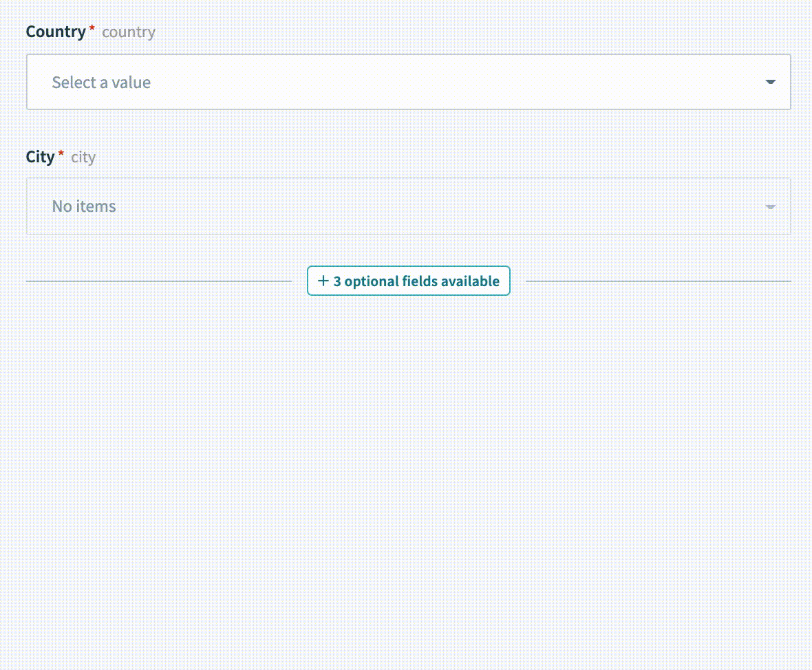Click the gray 'country' field key text

(129, 32)
